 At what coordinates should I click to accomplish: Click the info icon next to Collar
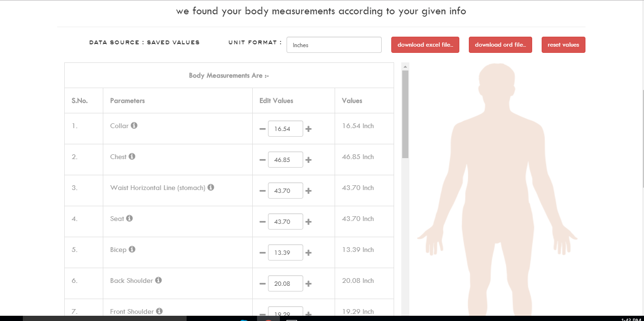pos(134,126)
